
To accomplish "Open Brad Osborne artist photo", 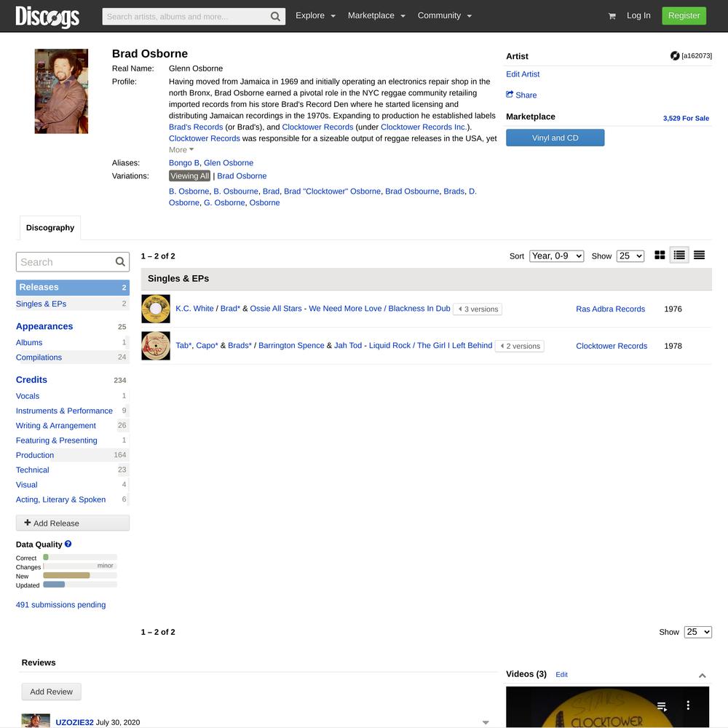I will point(61,91).
